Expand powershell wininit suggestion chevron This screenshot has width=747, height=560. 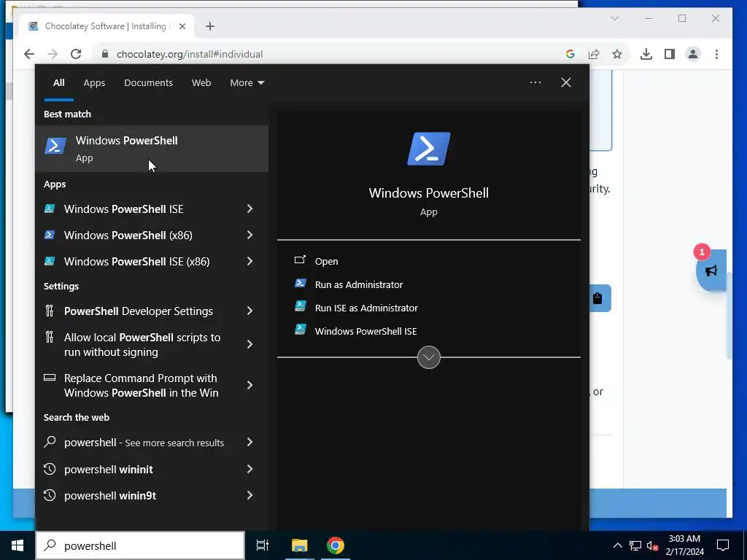249,469
